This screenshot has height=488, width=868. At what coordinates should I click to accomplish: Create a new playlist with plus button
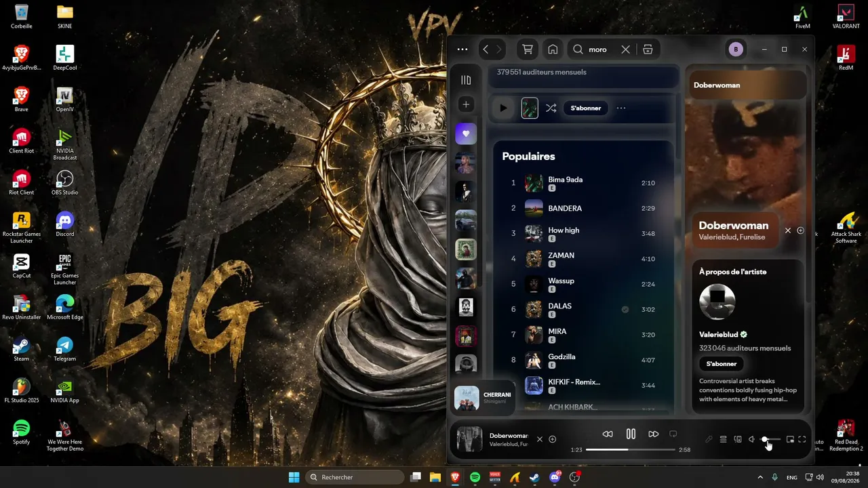(x=466, y=104)
